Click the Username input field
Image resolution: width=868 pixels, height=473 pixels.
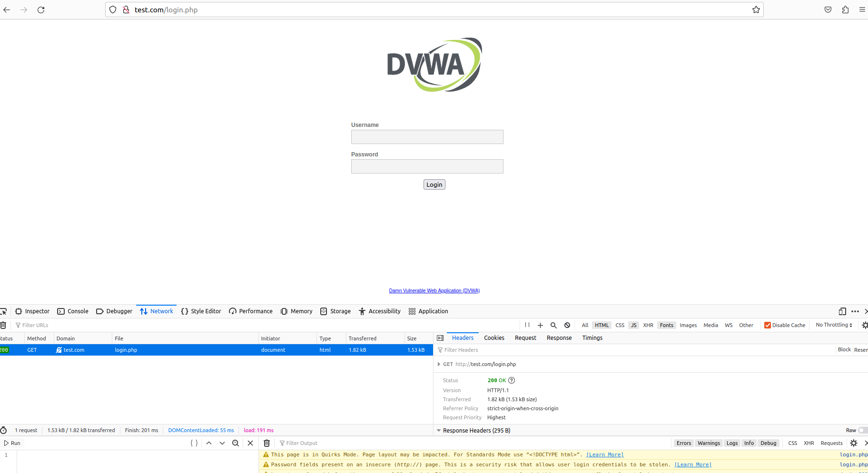[427, 137]
